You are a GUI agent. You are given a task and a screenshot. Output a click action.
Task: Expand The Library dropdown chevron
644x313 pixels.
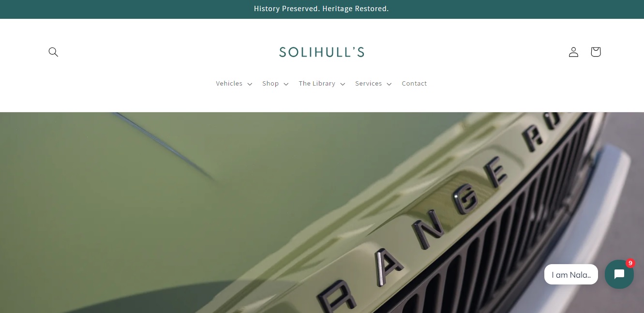[x=343, y=84]
